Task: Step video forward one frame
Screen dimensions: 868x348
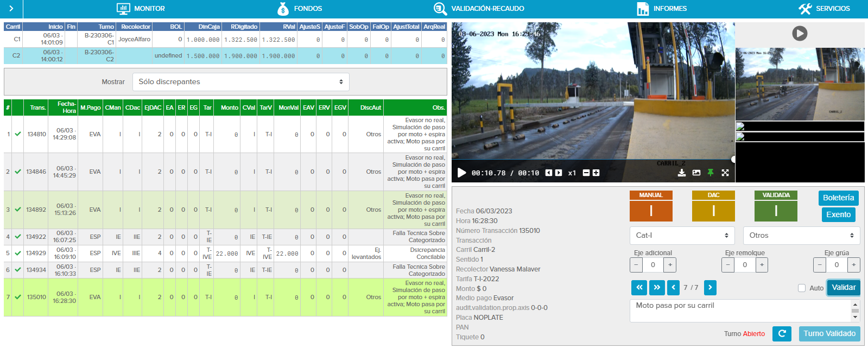Action: click(559, 173)
